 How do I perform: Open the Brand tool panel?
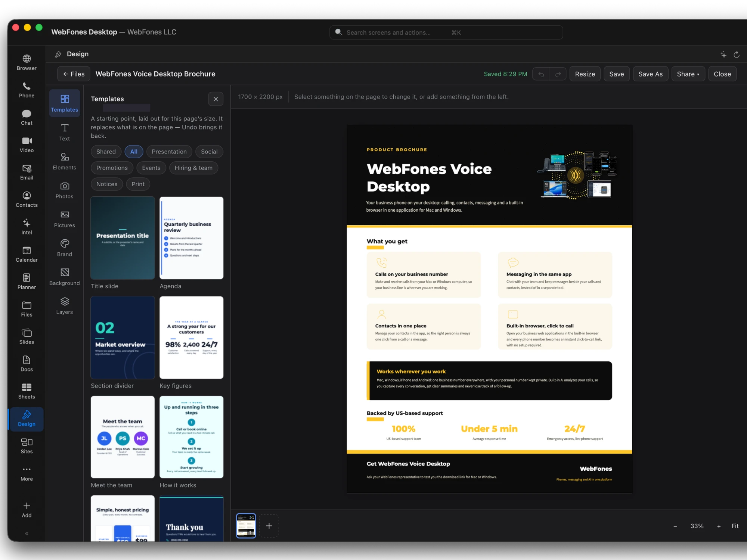65,248
